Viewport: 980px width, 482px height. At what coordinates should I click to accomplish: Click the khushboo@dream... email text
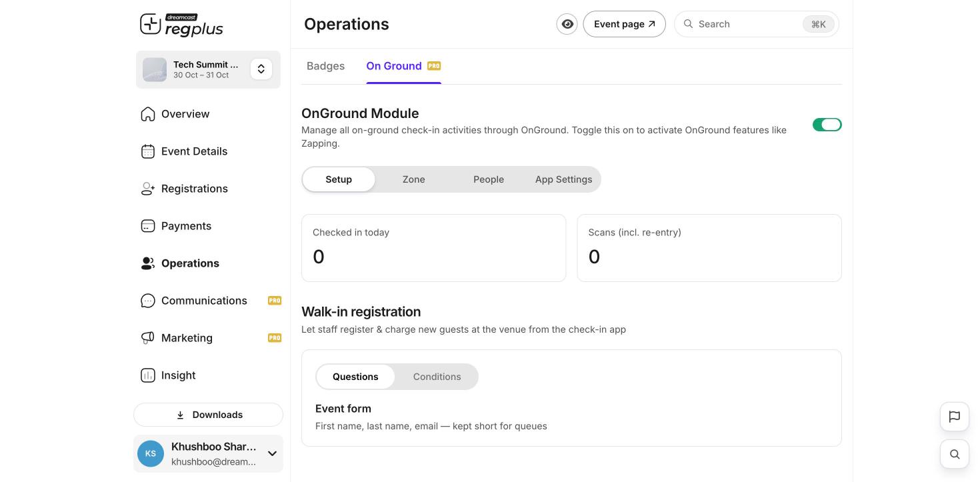point(214,462)
